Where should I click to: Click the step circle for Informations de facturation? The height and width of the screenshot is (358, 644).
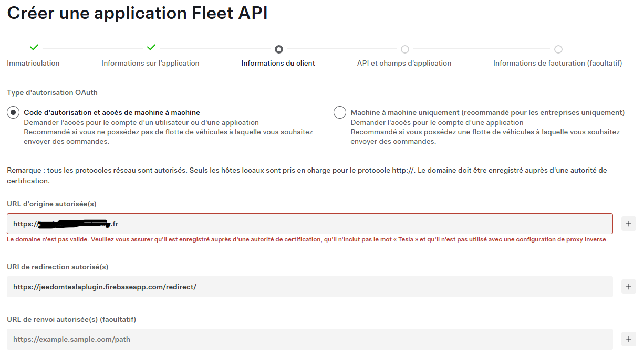tap(558, 49)
